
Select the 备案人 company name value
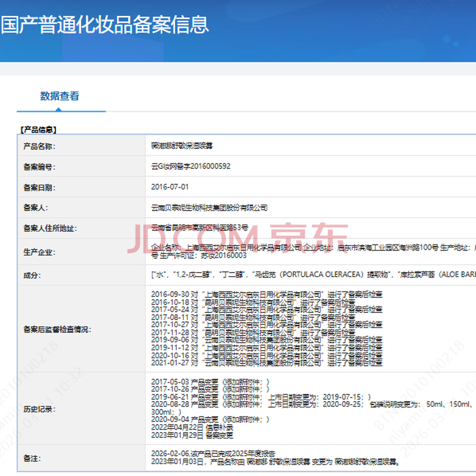coord(209,208)
